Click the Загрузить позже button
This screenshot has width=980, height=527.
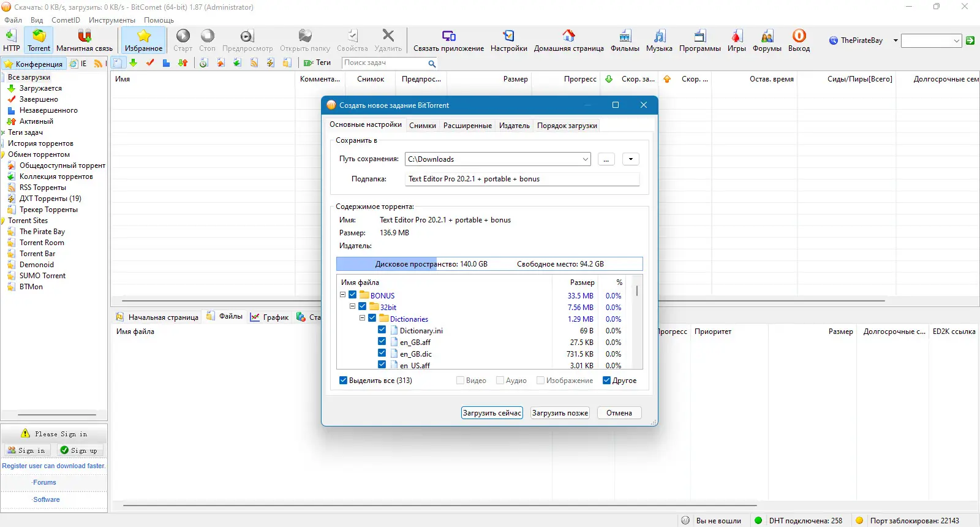click(560, 413)
